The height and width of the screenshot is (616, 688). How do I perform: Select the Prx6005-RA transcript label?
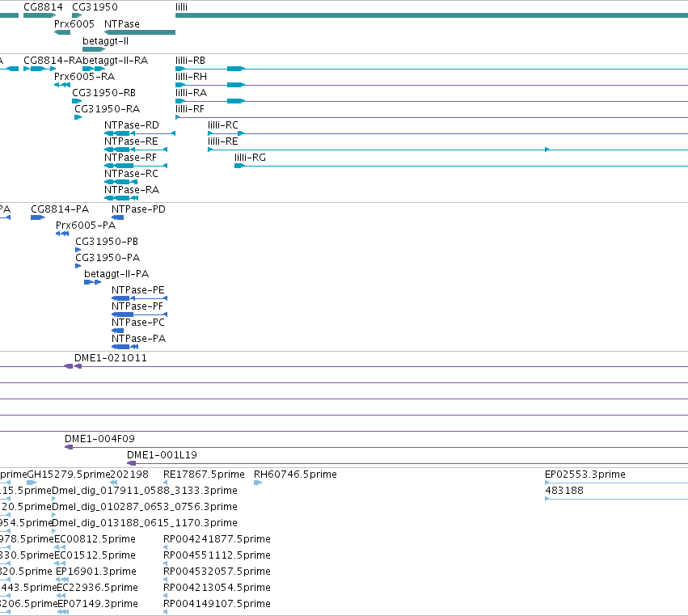click(84, 76)
